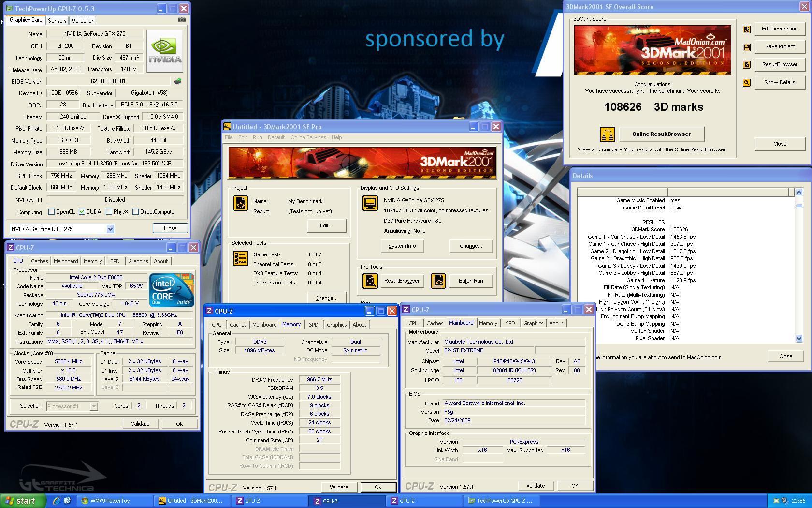This screenshot has height=508, width=812.
Task: Open the SPD tab in Memory CPU-Z window
Action: click(313, 325)
